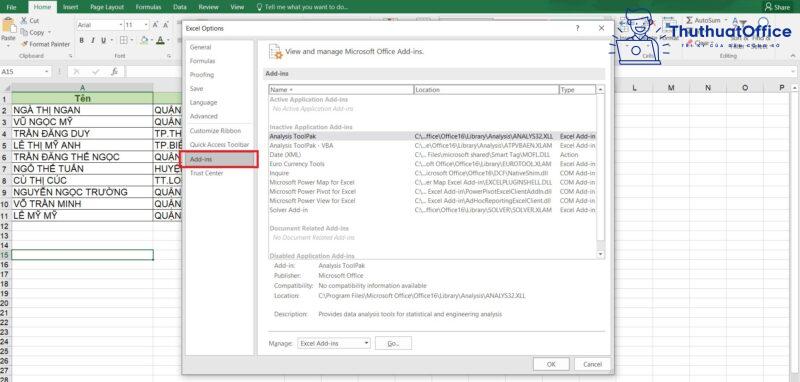Switch to the Insert ribbon tab
The image size is (800, 382).
pos(70,7)
